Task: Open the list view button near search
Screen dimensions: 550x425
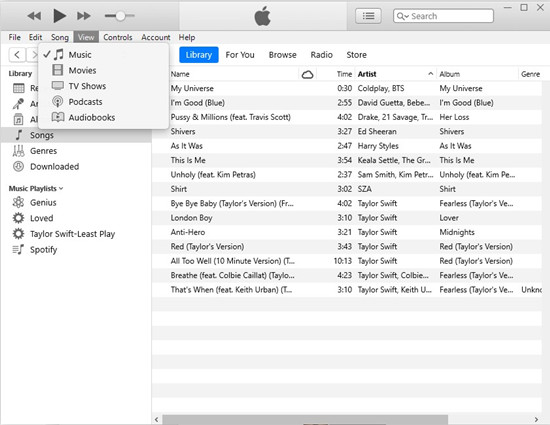Action: 368,16
